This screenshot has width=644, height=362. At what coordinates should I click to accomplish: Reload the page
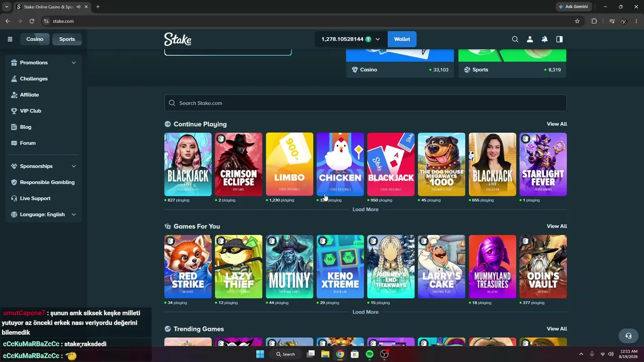tap(32, 21)
